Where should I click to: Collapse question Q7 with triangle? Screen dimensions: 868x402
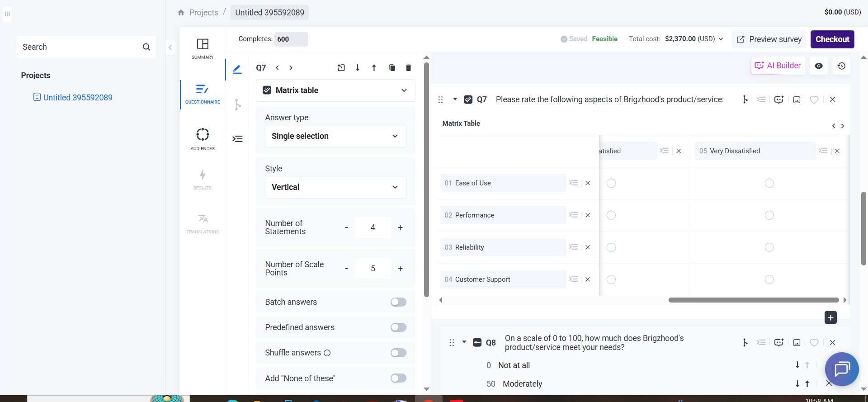[455, 99]
